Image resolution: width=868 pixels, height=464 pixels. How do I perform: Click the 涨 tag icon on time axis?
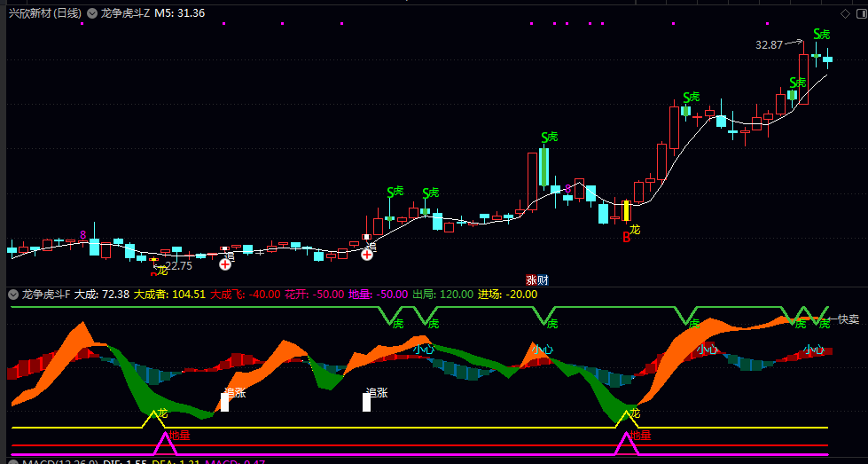coord(532,279)
